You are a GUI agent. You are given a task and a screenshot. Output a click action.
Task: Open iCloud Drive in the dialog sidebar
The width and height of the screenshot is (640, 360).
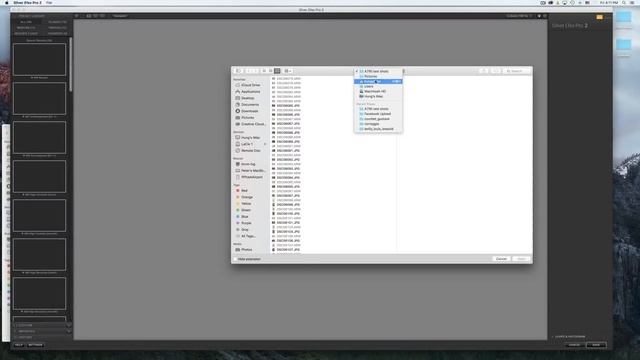[250, 85]
